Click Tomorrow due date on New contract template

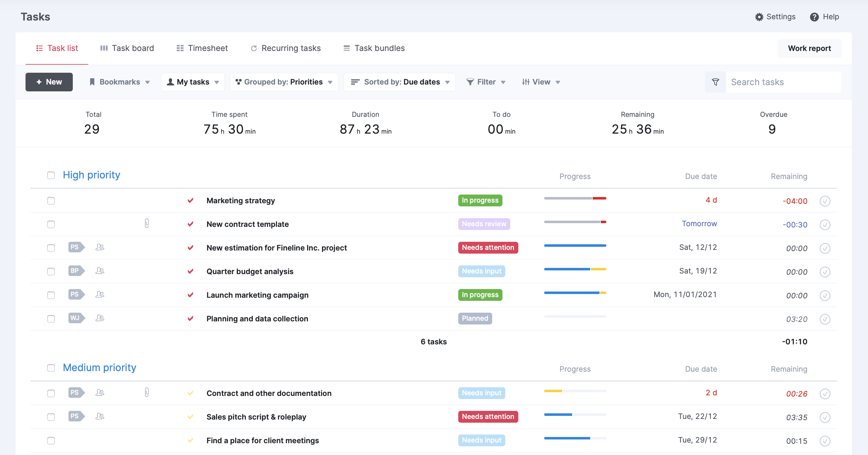pyautogui.click(x=699, y=224)
